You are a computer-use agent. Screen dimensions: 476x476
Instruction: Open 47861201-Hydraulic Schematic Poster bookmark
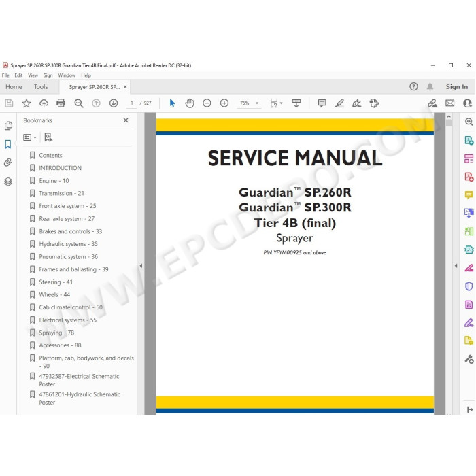(80, 398)
